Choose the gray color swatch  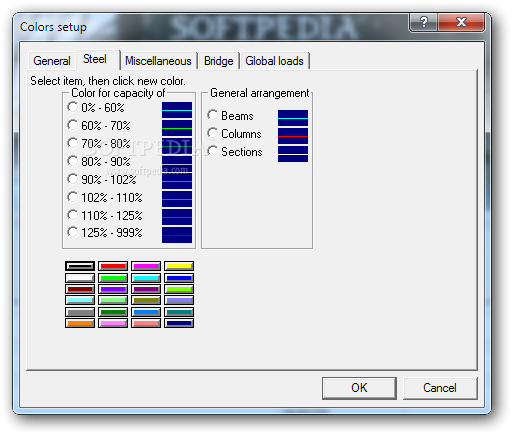pyautogui.click(x=80, y=312)
